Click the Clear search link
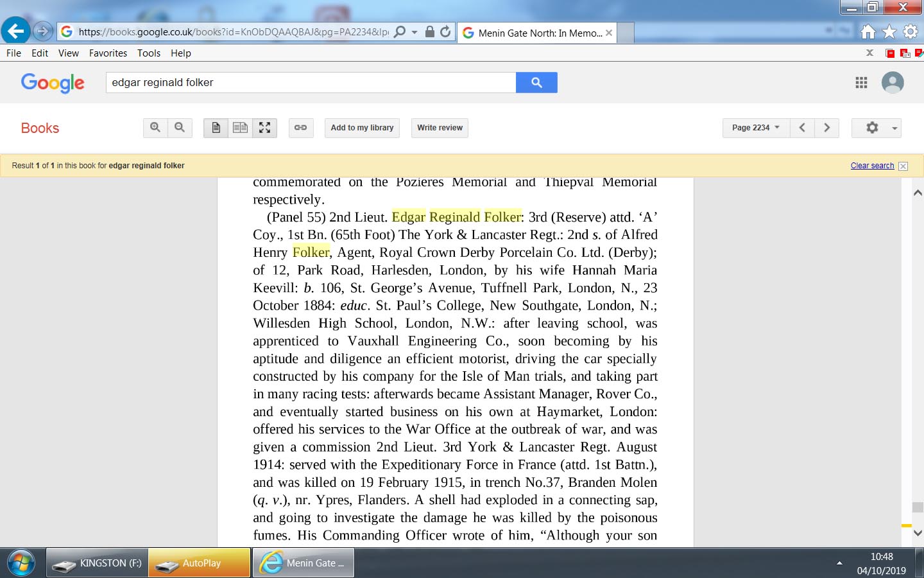The height and width of the screenshot is (578, 924). pos(872,166)
